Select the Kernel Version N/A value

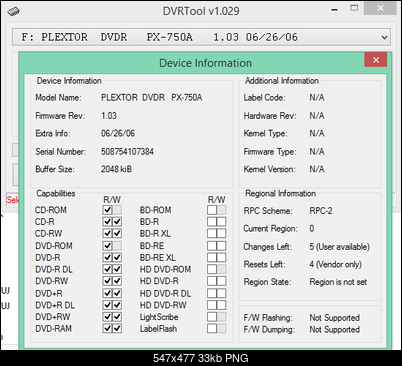[x=317, y=169]
